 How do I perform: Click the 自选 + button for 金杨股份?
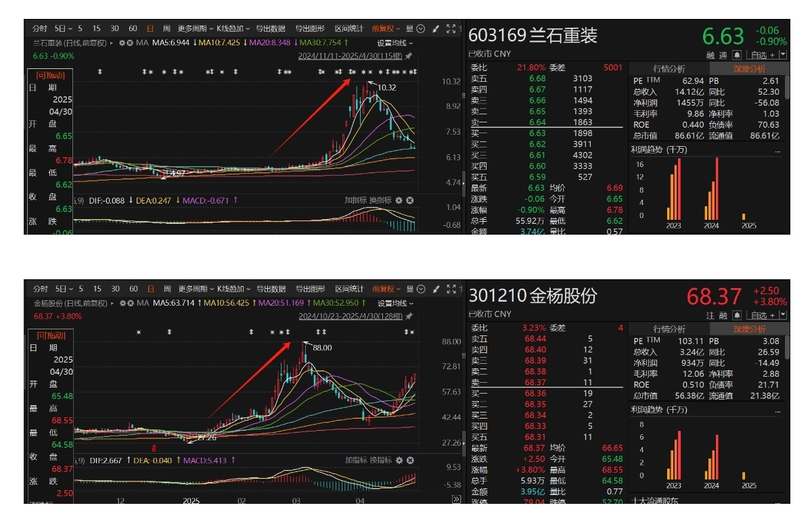point(761,315)
